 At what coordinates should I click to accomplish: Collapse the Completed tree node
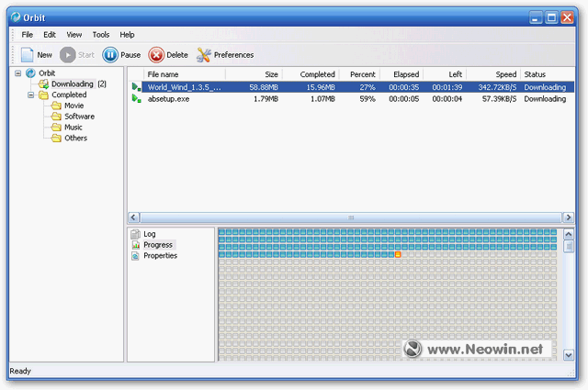pyautogui.click(x=30, y=95)
